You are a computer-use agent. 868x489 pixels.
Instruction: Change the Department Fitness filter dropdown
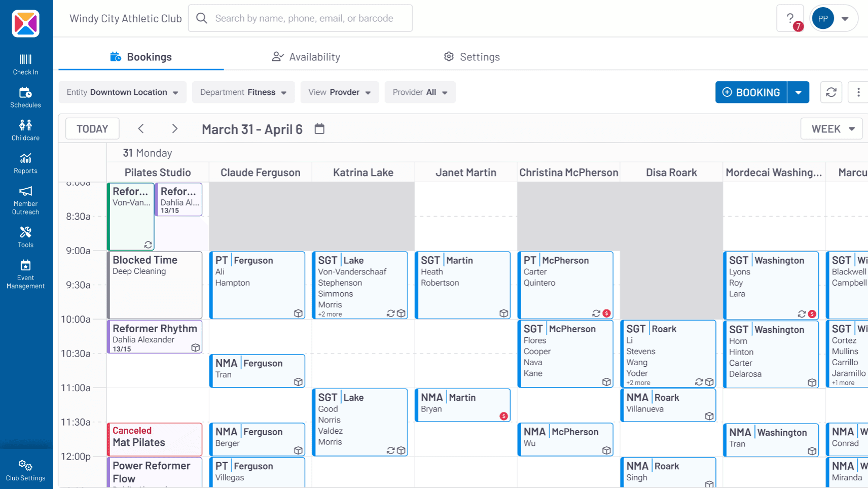[243, 92]
